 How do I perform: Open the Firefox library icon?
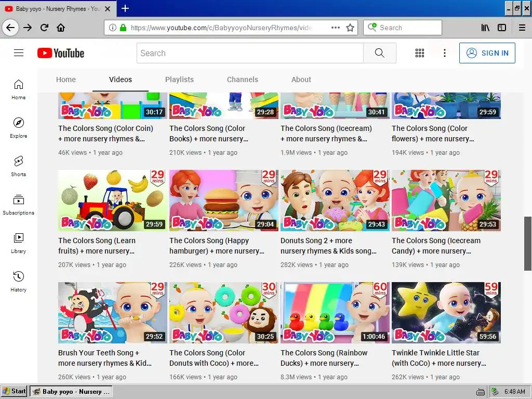tap(485, 28)
